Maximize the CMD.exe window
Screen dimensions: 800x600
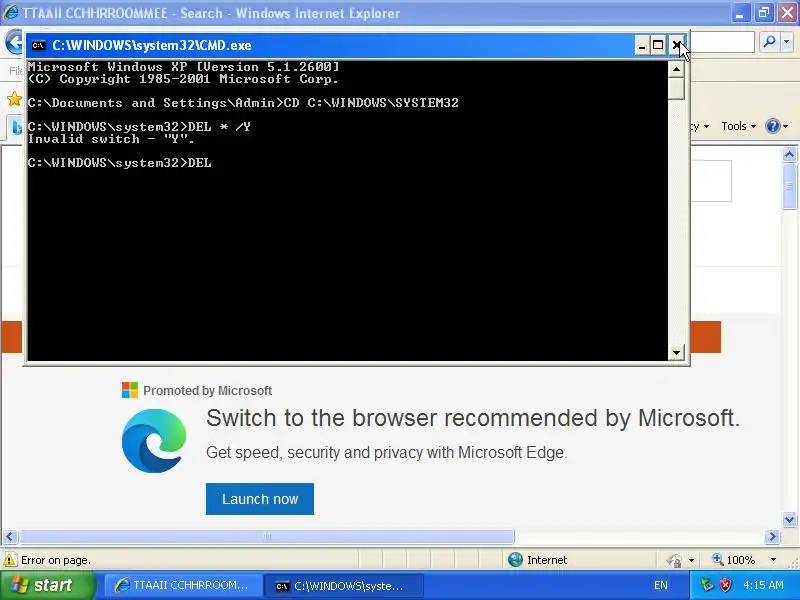(658, 45)
